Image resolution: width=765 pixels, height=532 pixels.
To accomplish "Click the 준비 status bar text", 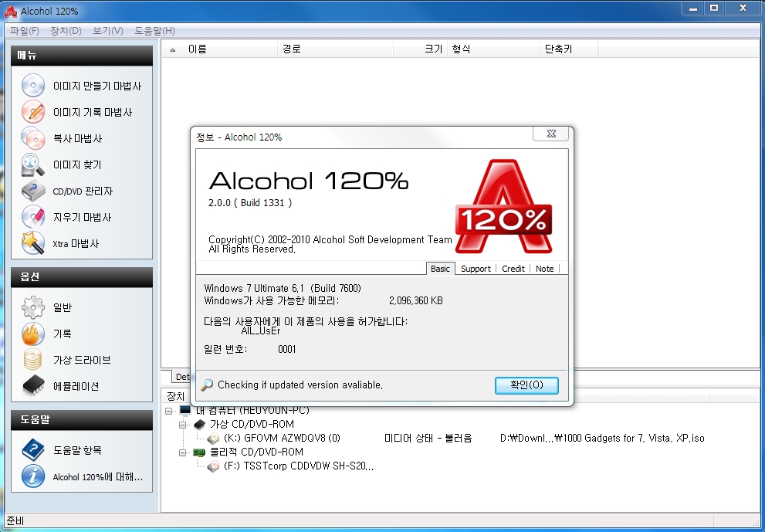I will tap(15, 520).
